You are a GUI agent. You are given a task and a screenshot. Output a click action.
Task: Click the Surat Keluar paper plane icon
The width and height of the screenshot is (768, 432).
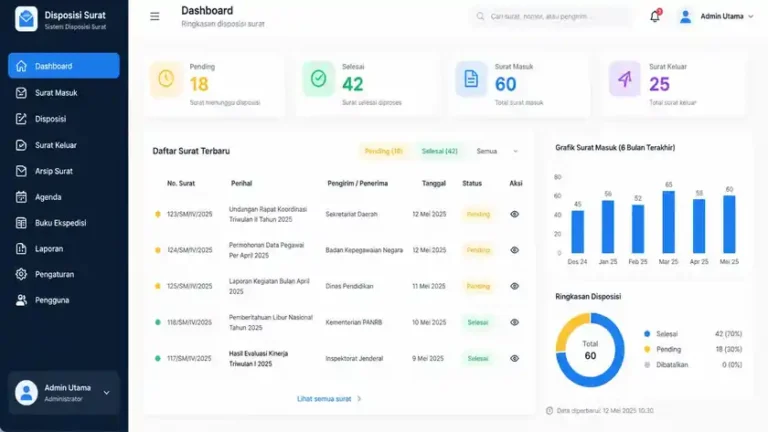tap(624, 79)
